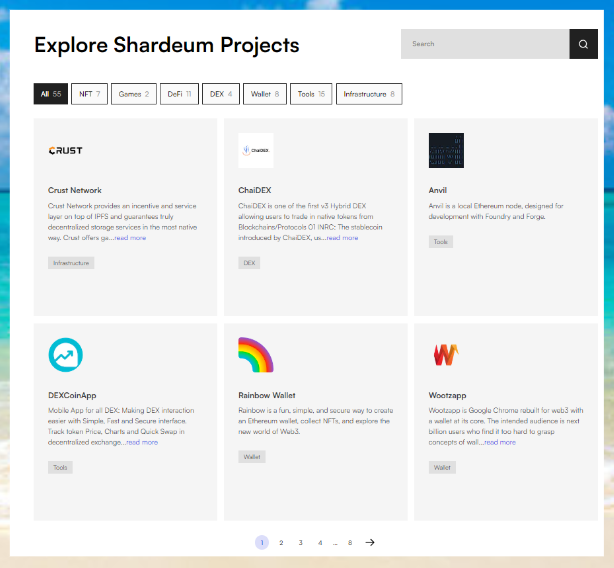This screenshot has height=568, width=614.
Task: Click the Wootzapp title
Action: tap(448, 395)
